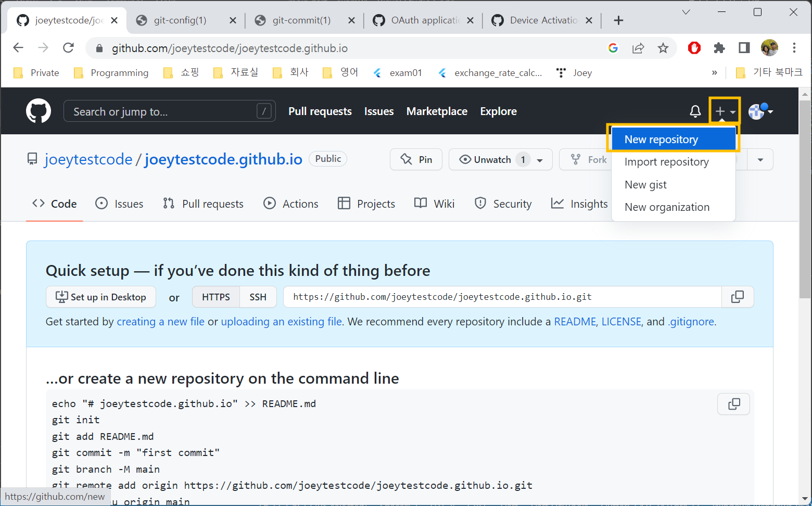Viewport: 812px width, 506px height.
Task: Click the browser back arrow
Action: pyautogui.click(x=18, y=48)
